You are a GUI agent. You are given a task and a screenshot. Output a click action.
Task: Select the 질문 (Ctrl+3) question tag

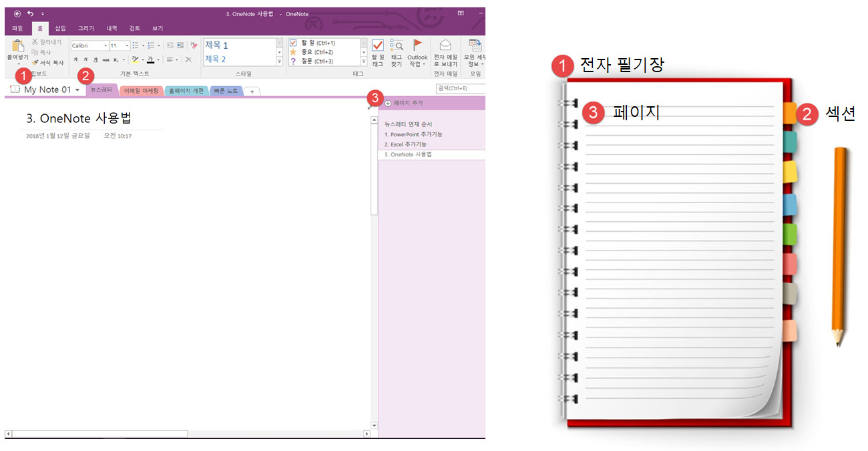293,61
